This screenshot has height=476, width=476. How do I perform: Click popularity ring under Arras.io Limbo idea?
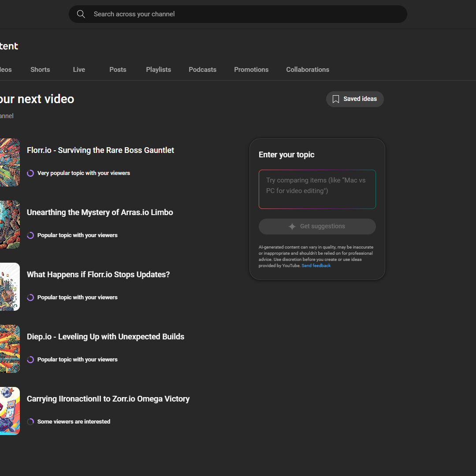point(30,235)
